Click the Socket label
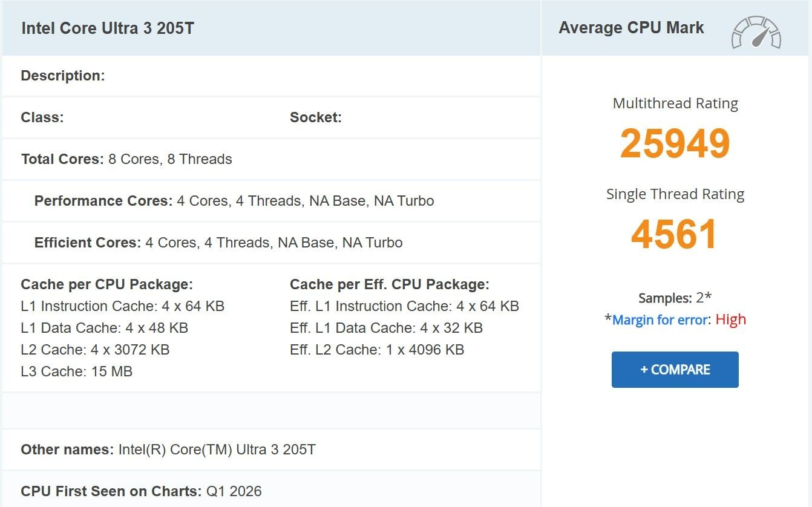The height and width of the screenshot is (507, 812). click(x=316, y=117)
